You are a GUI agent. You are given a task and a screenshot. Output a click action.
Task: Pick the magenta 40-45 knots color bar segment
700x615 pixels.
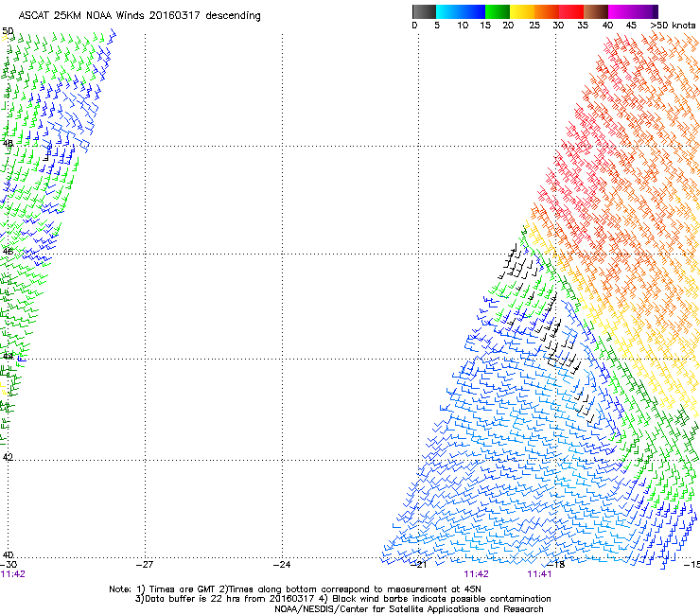(x=621, y=11)
